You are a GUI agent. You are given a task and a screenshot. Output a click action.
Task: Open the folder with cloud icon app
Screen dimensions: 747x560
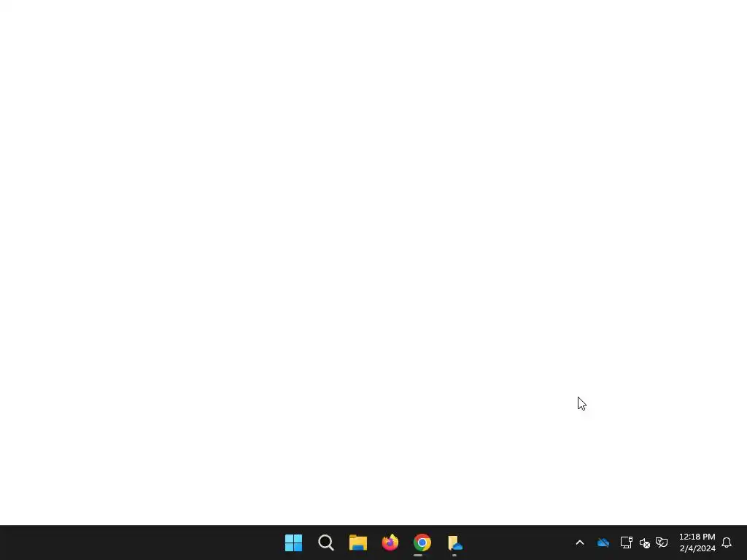(x=454, y=542)
